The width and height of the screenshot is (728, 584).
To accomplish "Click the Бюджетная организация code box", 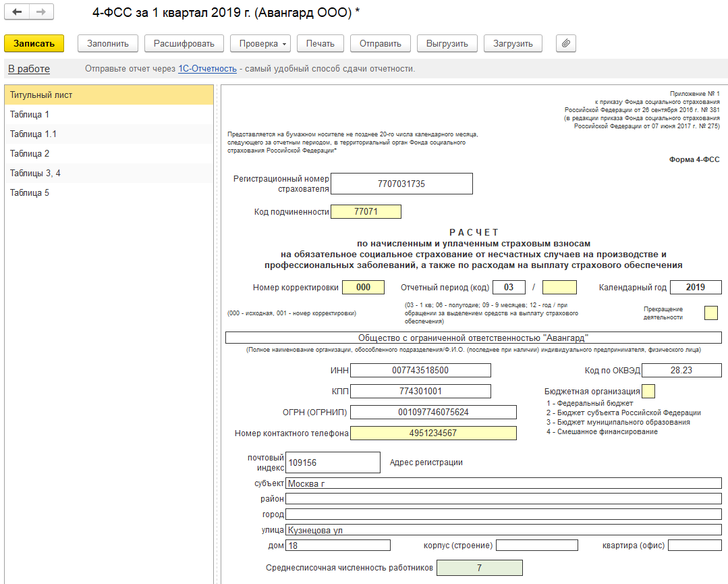I will (648, 391).
